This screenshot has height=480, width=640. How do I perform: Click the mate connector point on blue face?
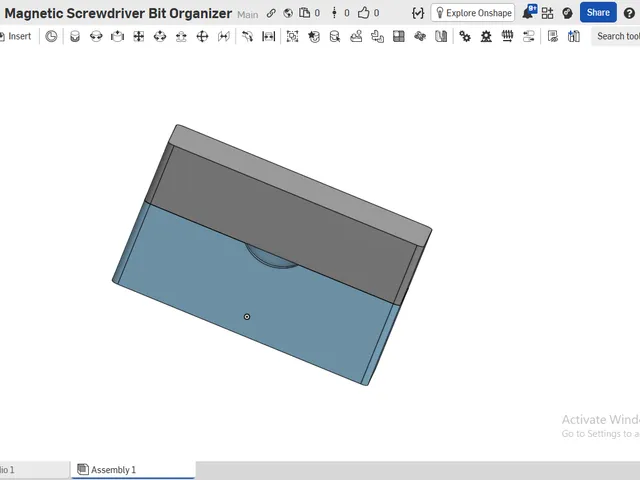tap(247, 317)
